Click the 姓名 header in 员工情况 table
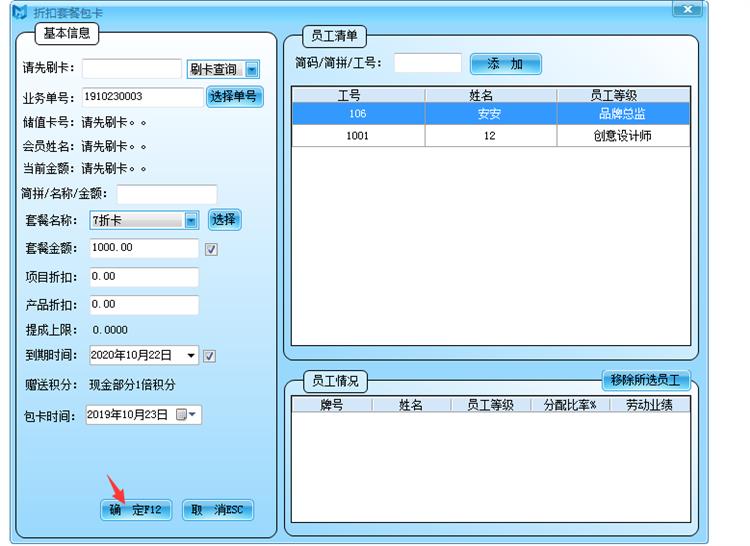Image resolution: width=750 pixels, height=546 pixels. 411,405
